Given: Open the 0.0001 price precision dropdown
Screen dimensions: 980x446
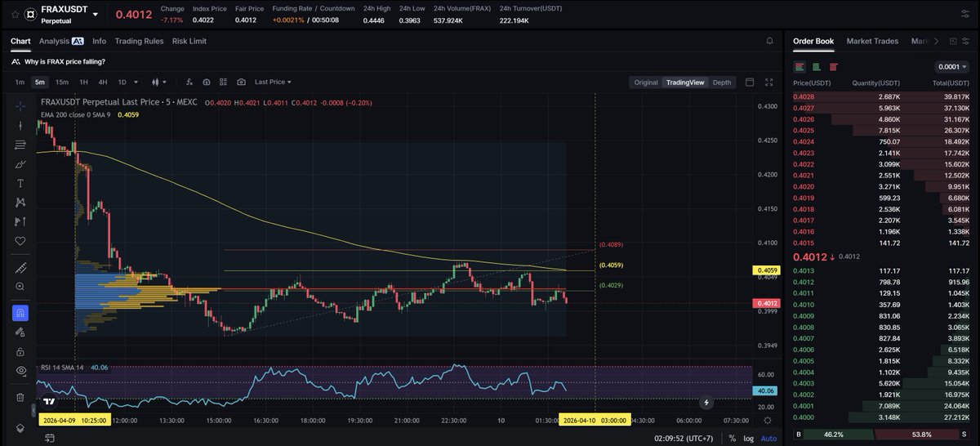Looking at the screenshot, I should click(x=952, y=67).
